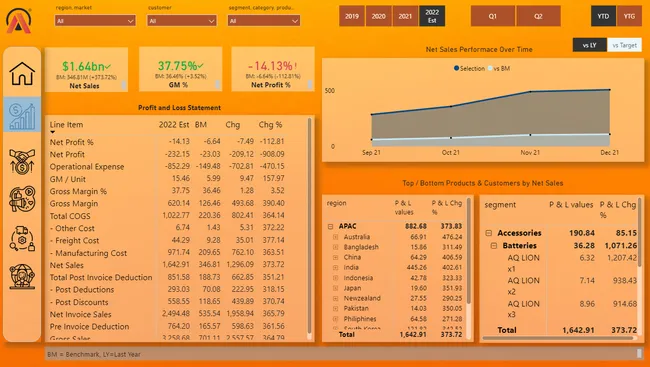Viewport: 650px width, 367px height.
Task: Open the customer filter dropdown
Action: (182, 20)
